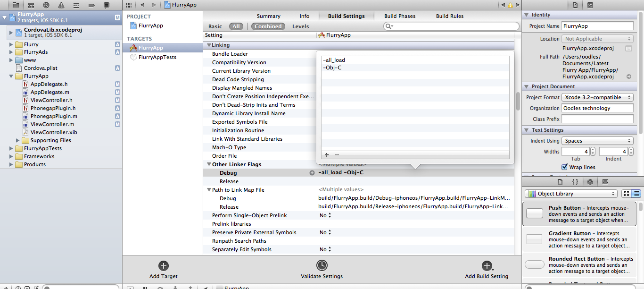Open the Debug navigator icon
This screenshot has width=644, height=289.
tap(76, 5)
